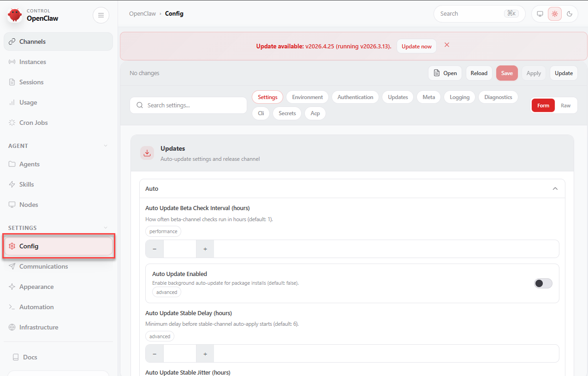Image resolution: width=588 pixels, height=376 pixels.
Task: Open Channels in the sidebar
Action: coord(58,41)
